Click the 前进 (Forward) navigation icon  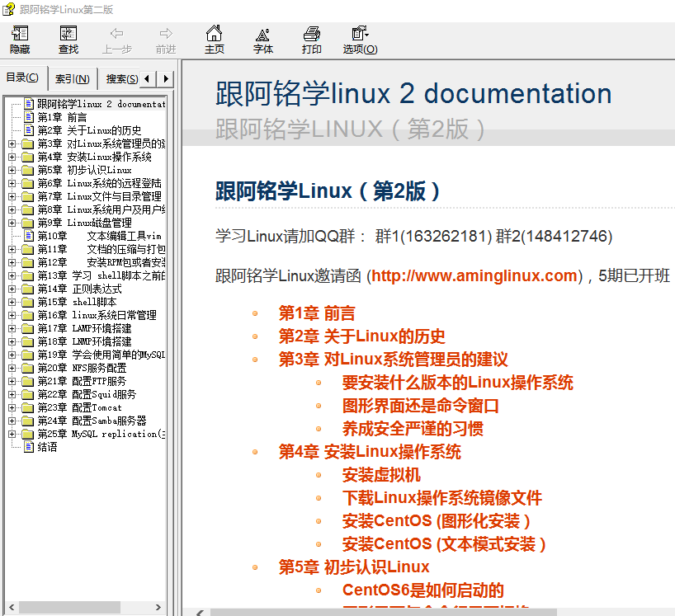click(164, 39)
